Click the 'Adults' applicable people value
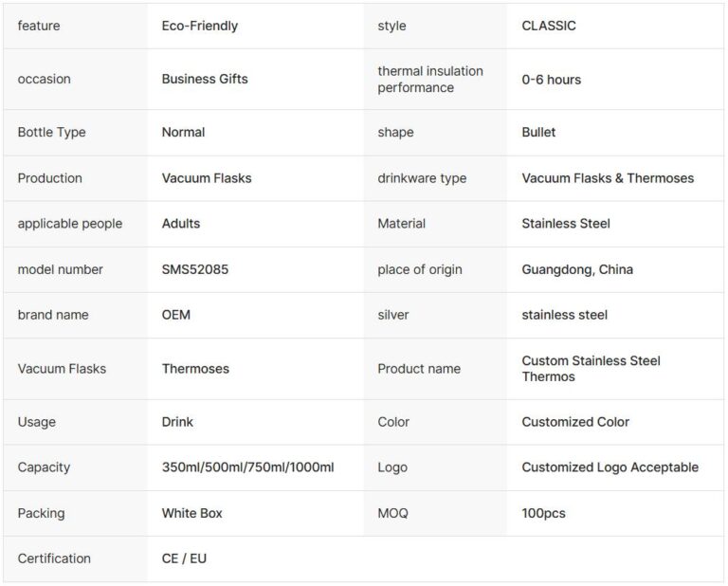 181,224
